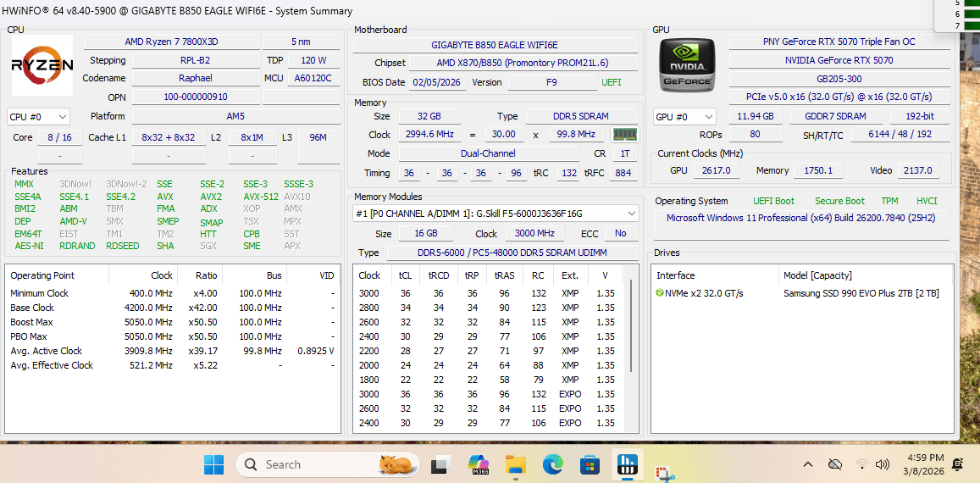This screenshot has width=980, height=483.
Task: Click the 2800 MHz XMP timing row
Action: coord(489,308)
